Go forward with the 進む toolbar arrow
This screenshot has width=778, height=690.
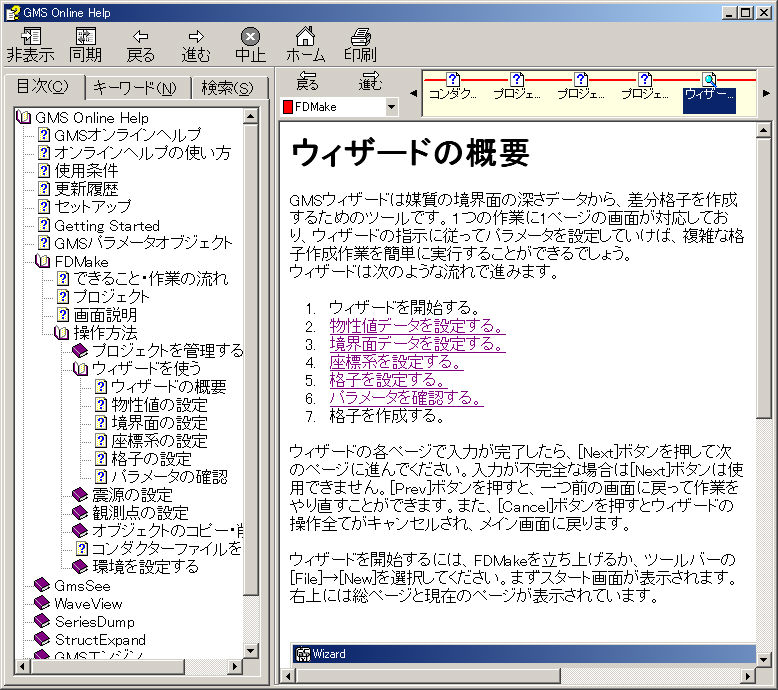click(196, 45)
